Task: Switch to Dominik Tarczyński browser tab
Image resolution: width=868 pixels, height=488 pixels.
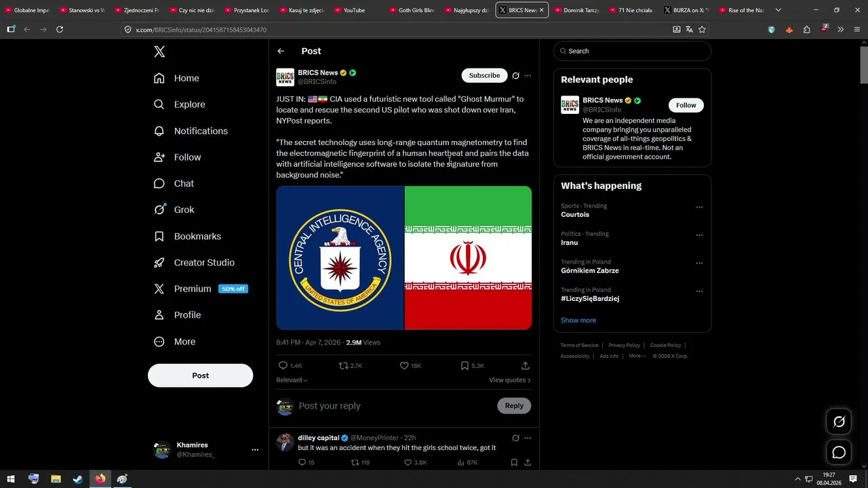Action: pyautogui.click(x=578, y=10)
